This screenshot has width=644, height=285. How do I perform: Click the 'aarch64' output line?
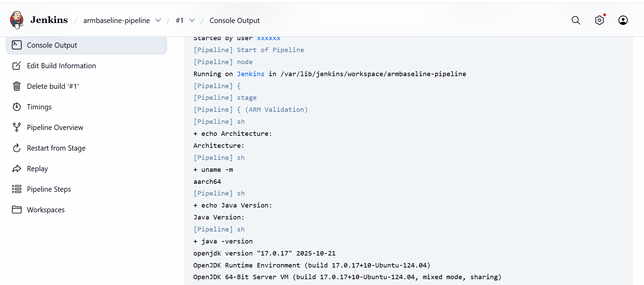pos(207,181)
